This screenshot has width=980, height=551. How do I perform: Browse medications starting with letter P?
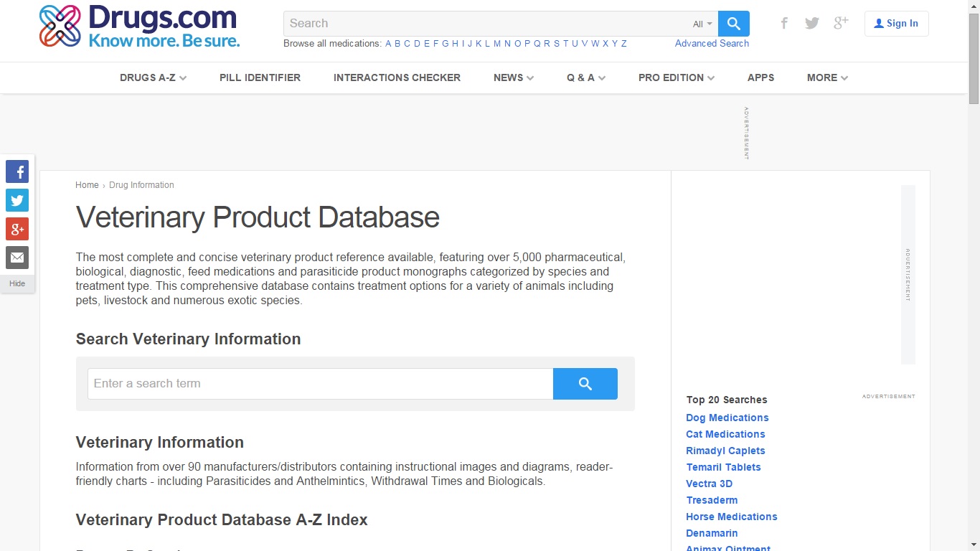[527, 44]
